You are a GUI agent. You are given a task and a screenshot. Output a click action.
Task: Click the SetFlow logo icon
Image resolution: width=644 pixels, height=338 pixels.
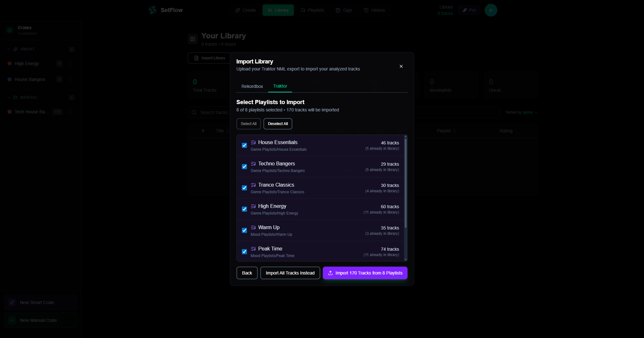point(152,10)
